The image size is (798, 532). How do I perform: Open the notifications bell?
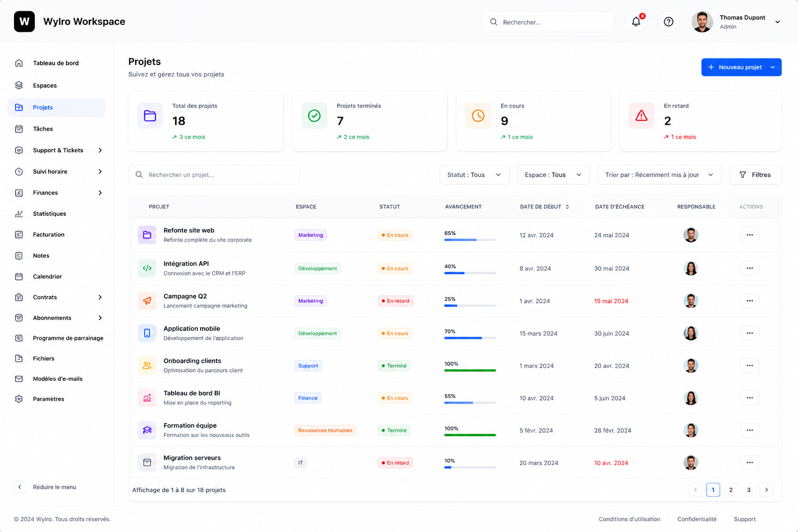pyautogui.click(x=636, y=22)
